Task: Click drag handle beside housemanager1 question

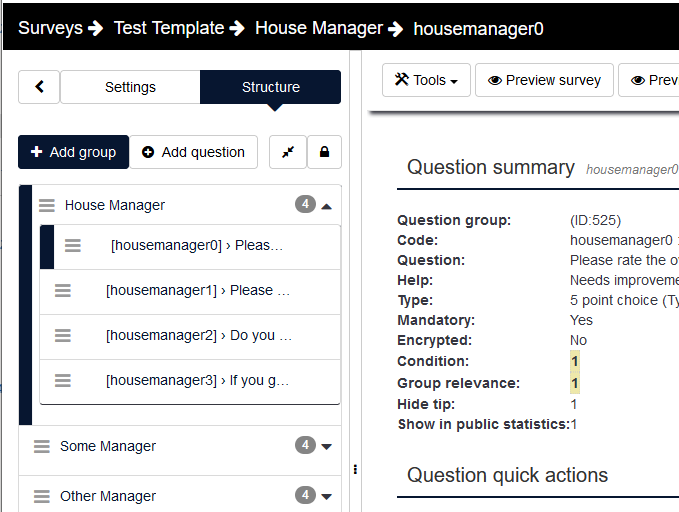Action: (63, 290)
